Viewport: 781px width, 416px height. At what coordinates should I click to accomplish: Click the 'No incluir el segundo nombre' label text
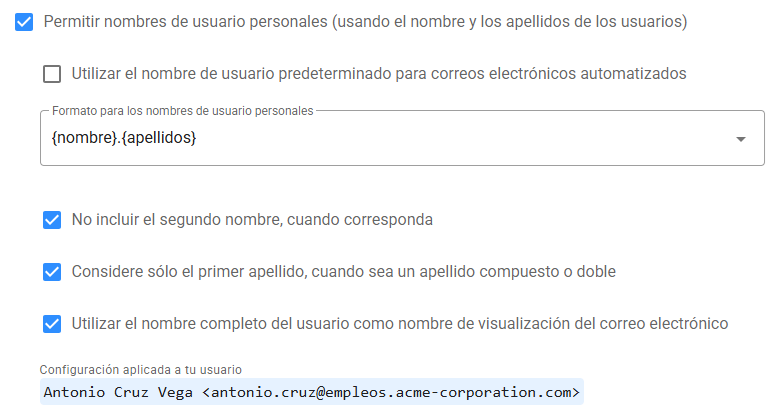252,220
